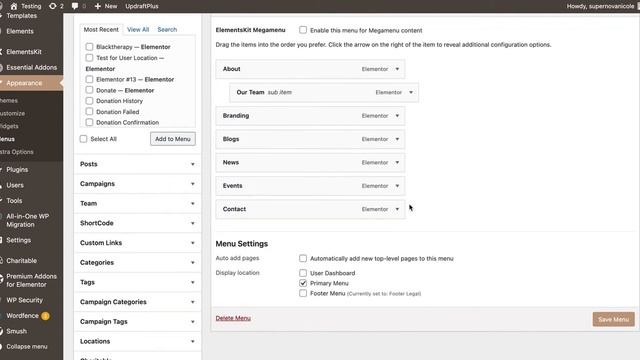
Task: Enable automatically add new top-level pages
Action: 303,258
